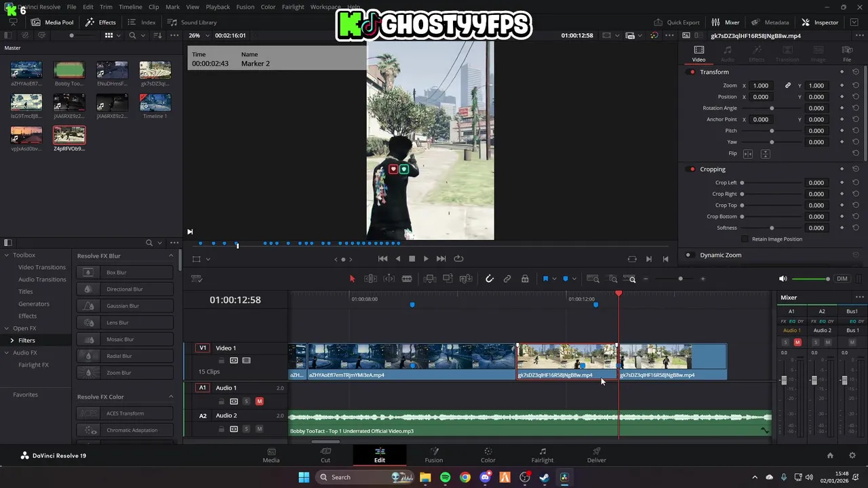Screen dimensions: 868x488
Task: Open Timeline View Options icon
Action: click(197, 279)
